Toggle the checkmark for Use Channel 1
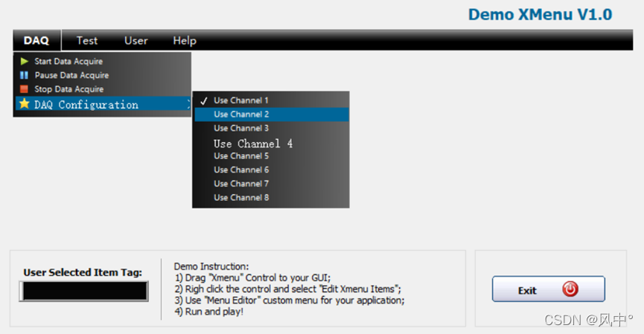644x334 pixels. click(204, 100)
